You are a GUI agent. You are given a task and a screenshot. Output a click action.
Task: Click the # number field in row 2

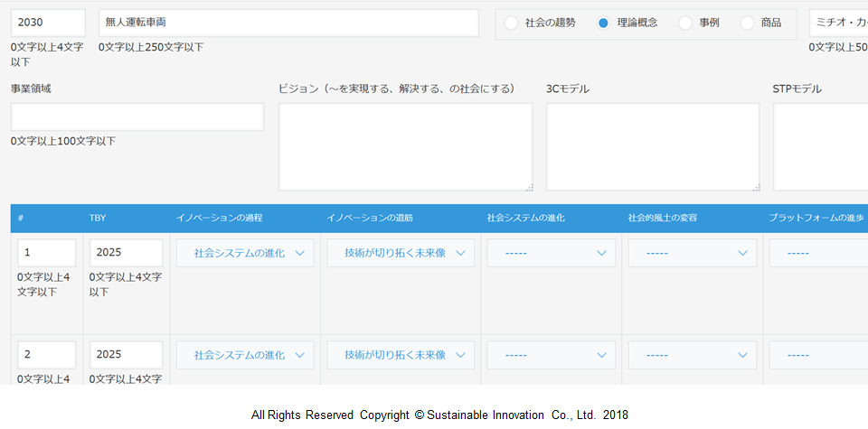[x=46, y=355]
